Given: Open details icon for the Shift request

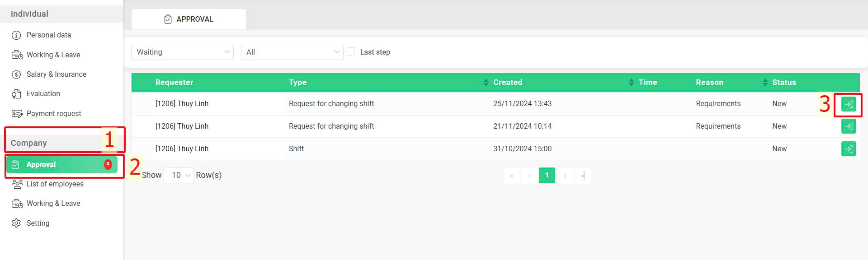Looking at the screenshot, I should [849, 149].
